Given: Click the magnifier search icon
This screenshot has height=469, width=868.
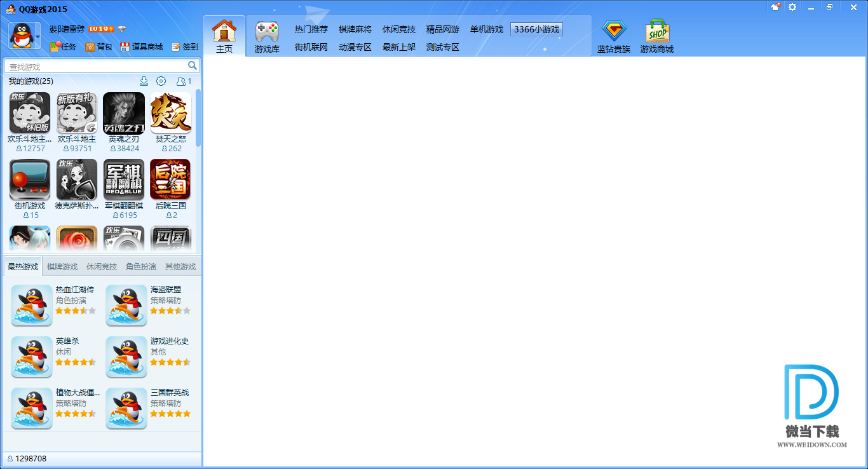Looking at the screenshot, I should (193, 65).
